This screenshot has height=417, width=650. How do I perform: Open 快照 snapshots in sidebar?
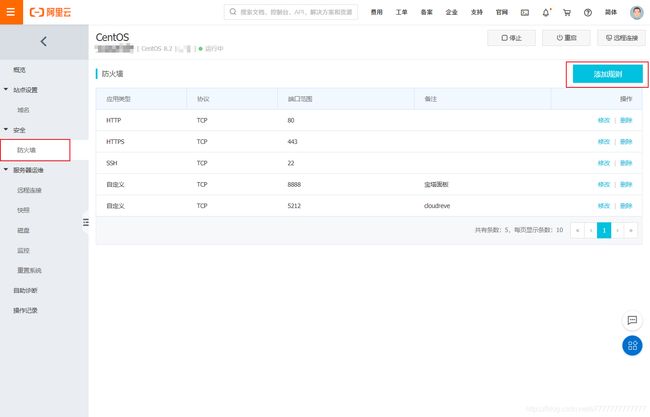23,210
